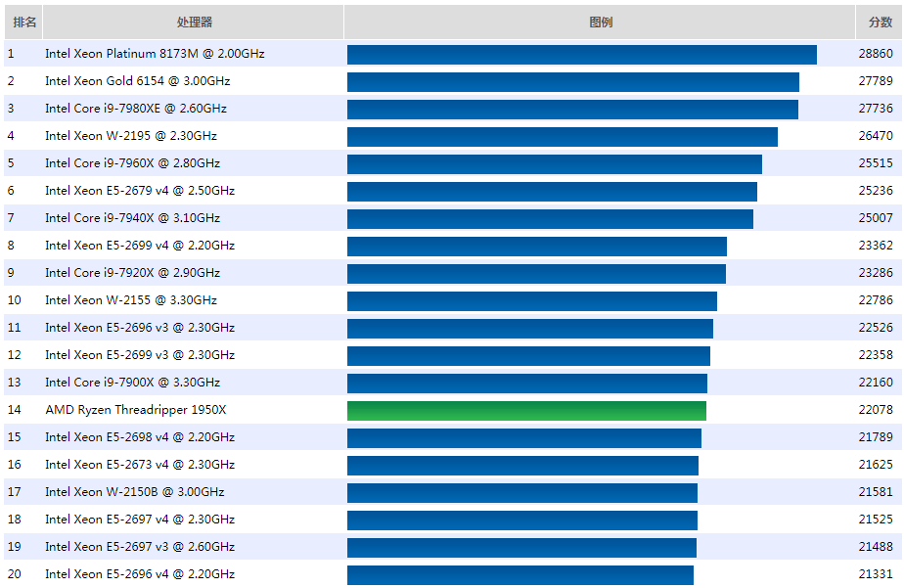Click the green AMD Threadripper score bar

(526, 411)
